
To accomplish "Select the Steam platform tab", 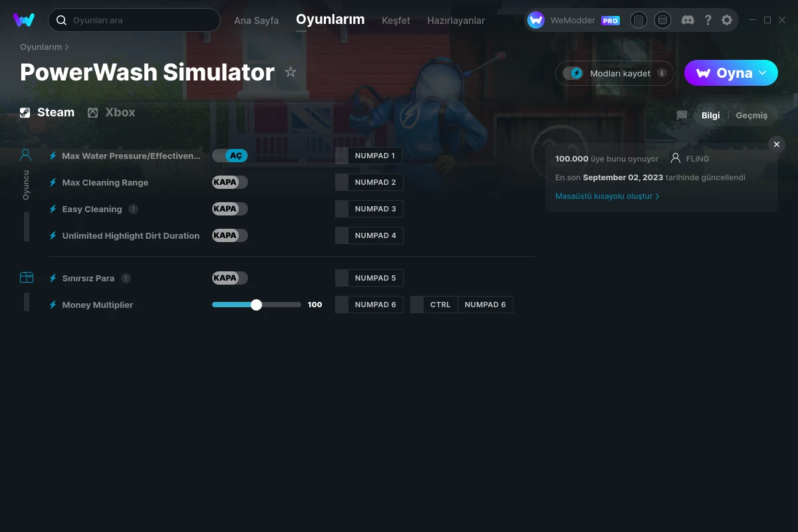I will tap(47, 112).
